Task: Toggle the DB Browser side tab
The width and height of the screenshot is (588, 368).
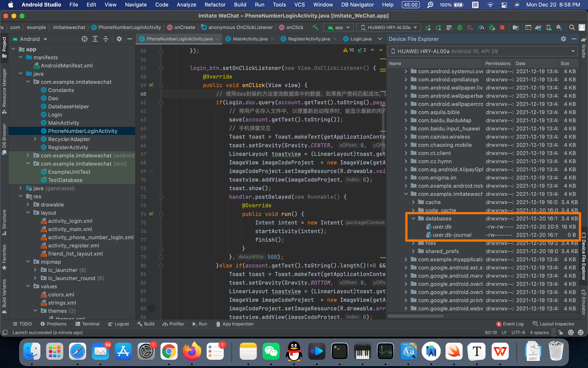Action: [x=4, y=139]
